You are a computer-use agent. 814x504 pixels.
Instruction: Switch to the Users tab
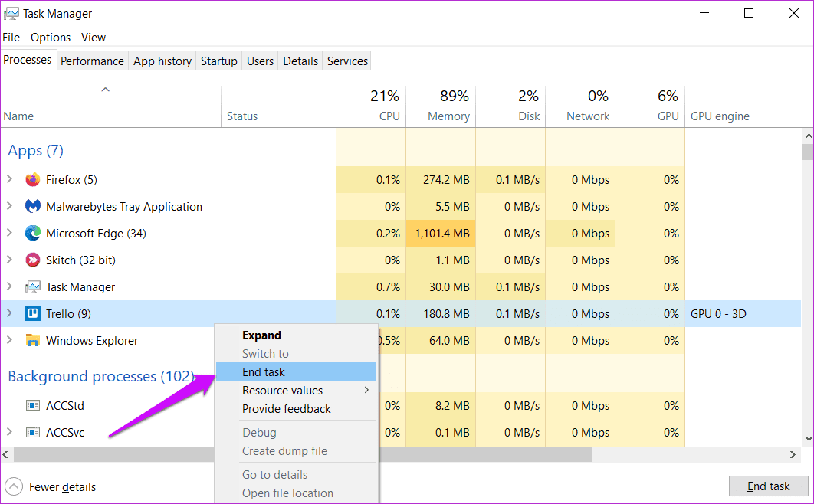pyautogui.click(x=260, y=61)
